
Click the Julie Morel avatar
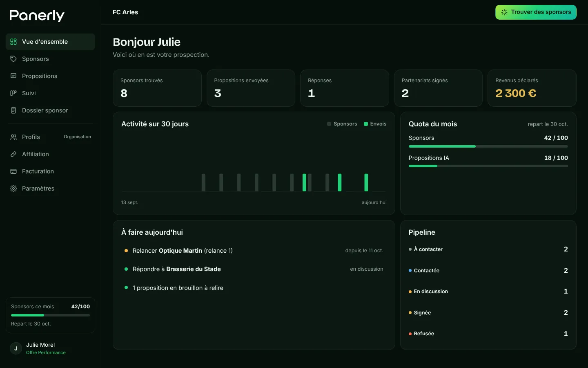coord(16,348)
